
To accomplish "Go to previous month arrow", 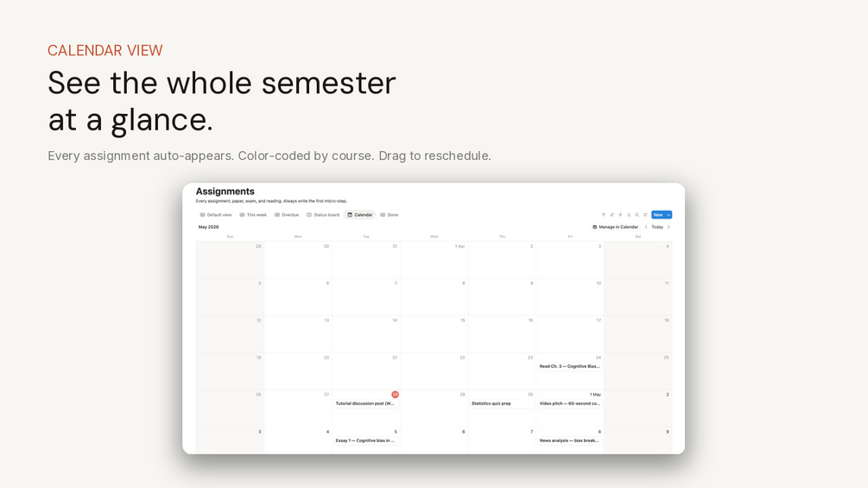I will (645, 227).
